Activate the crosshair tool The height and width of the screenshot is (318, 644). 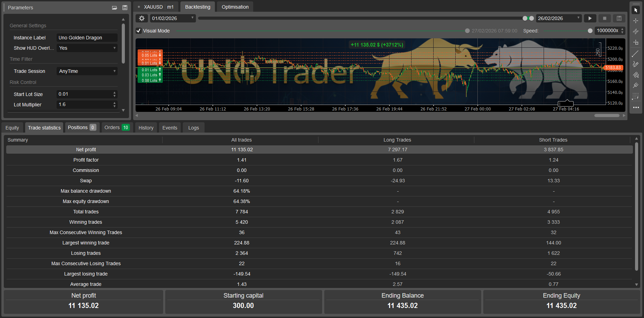[636, 21]
